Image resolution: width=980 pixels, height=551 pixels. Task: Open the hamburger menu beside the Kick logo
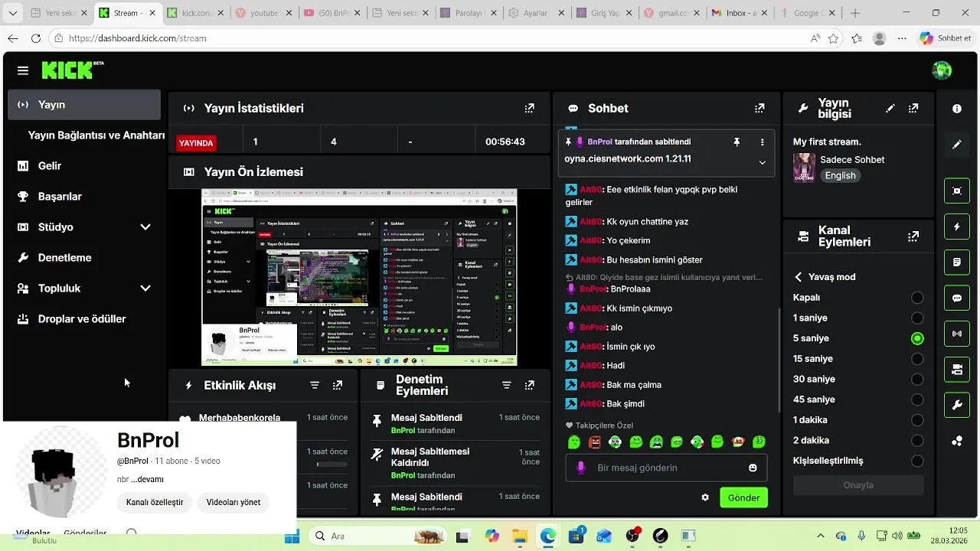[23, 70]
